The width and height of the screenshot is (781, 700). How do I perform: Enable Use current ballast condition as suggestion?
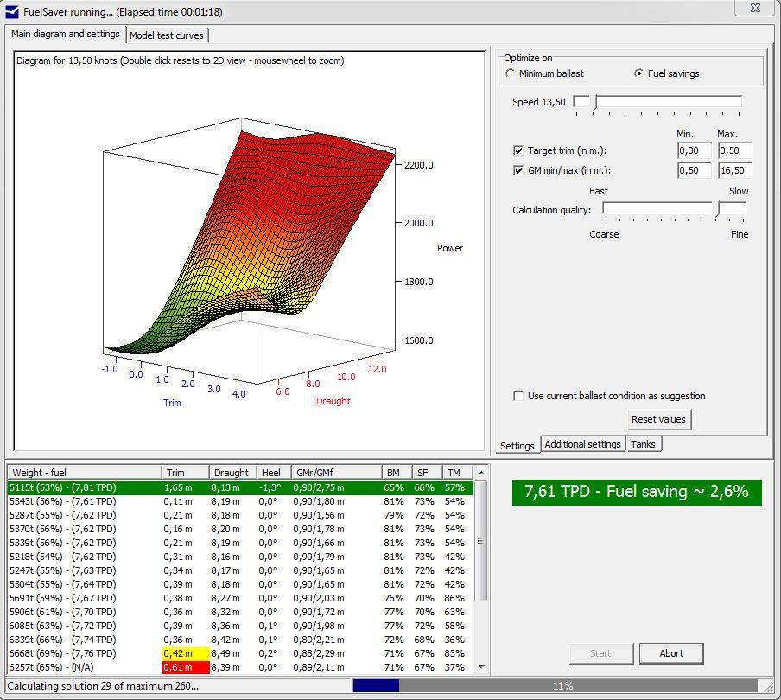click(x=518, y=396)
